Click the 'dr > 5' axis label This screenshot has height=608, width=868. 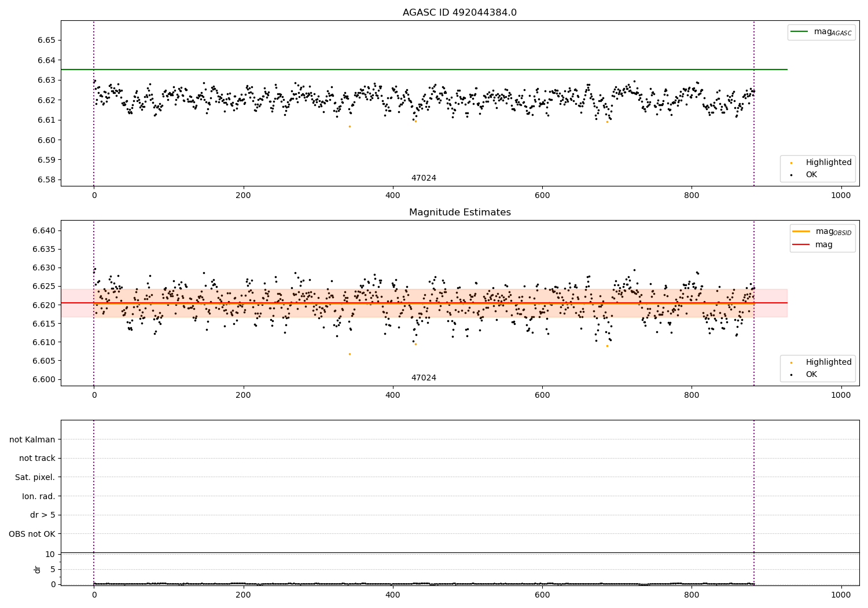pyautogui.click(x=43, y=515)
